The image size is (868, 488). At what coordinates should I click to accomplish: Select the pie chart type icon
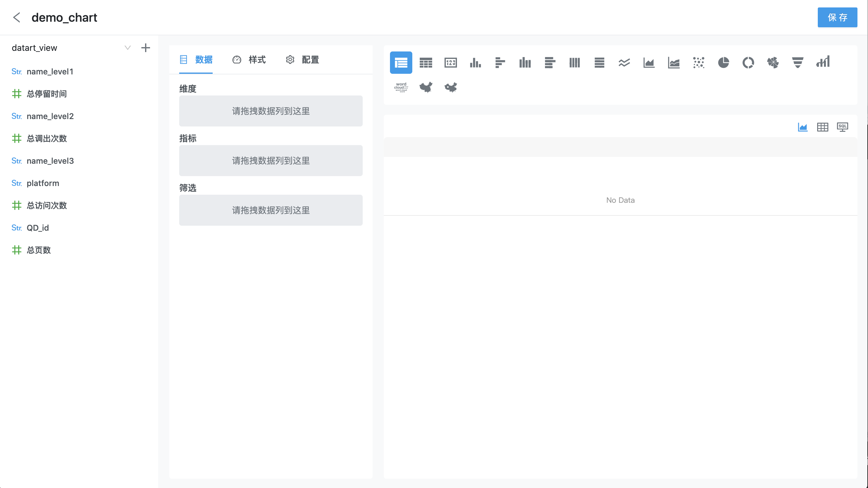[723, 62]
